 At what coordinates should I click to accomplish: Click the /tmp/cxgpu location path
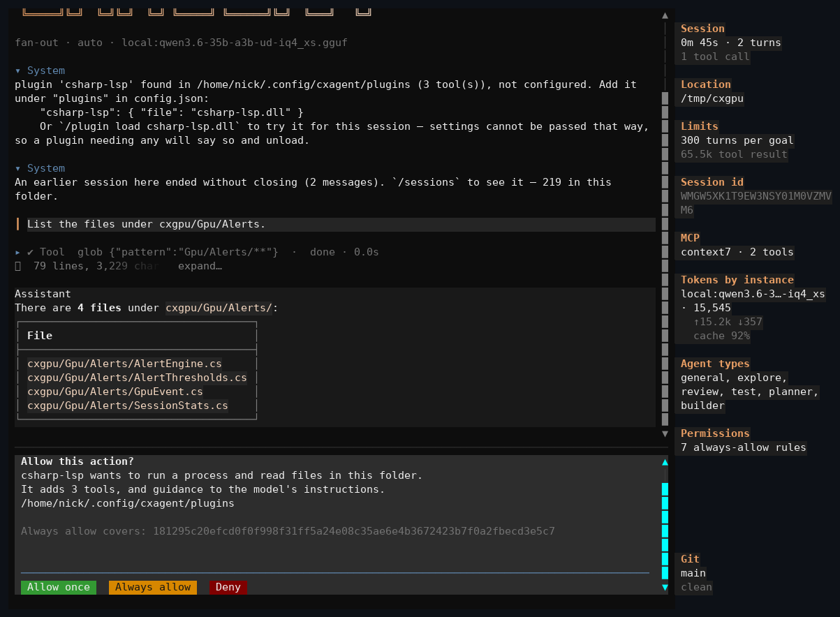point(712,98)
